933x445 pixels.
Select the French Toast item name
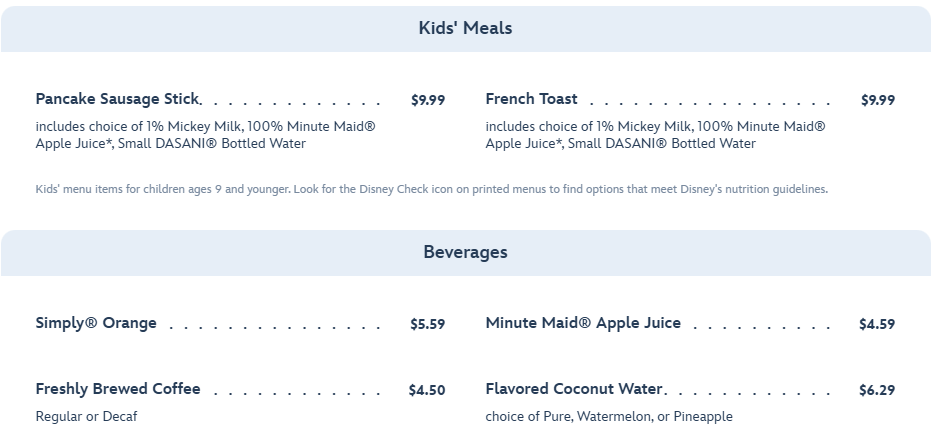(x=531, y=99)
